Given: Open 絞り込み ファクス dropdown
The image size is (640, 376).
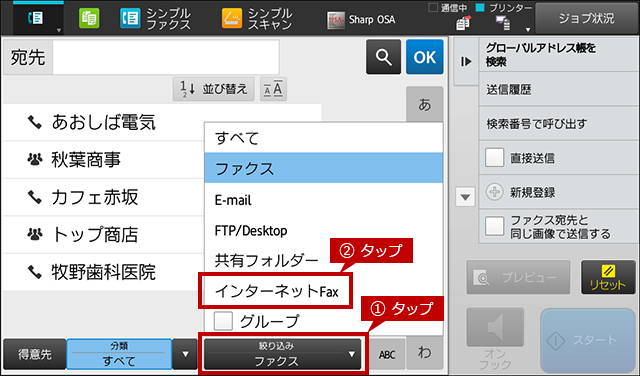Looking at the screenshot, I should coord(282,354).
